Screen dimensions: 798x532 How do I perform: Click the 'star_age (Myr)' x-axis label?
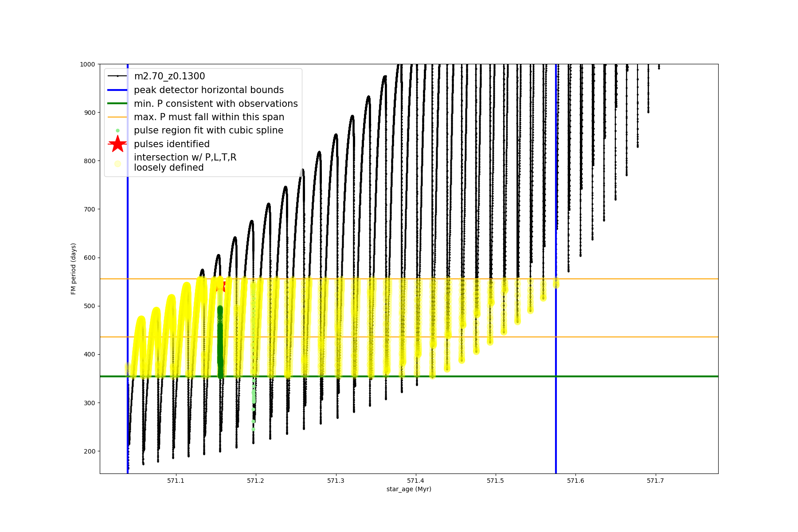tap(409, 489)
